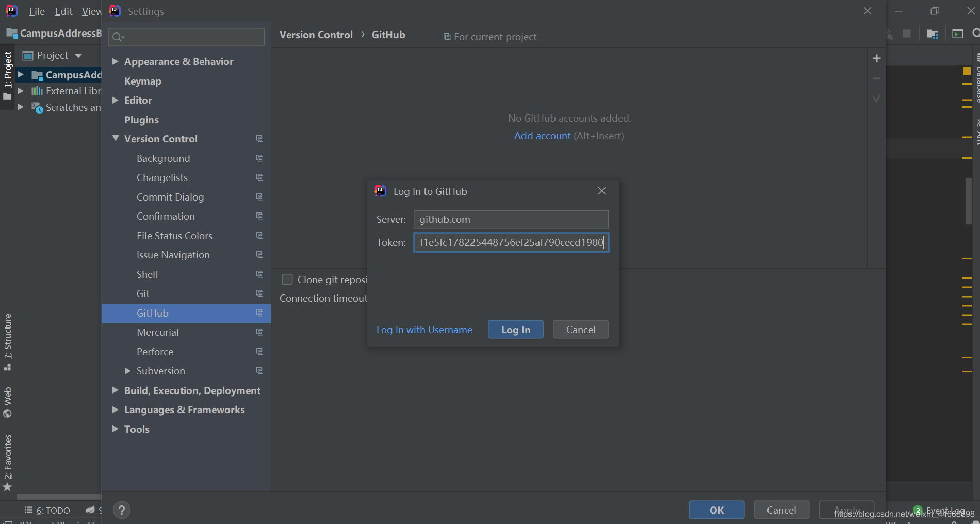Click the search icon in settings search field
980x524 pixels.
click(118, 37)
